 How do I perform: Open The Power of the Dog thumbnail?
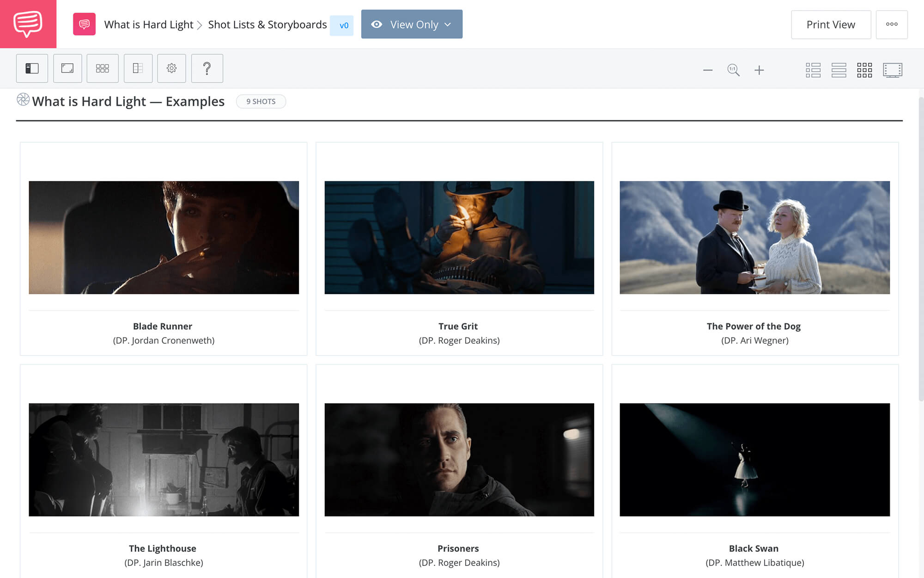click(x=754, y=238)
